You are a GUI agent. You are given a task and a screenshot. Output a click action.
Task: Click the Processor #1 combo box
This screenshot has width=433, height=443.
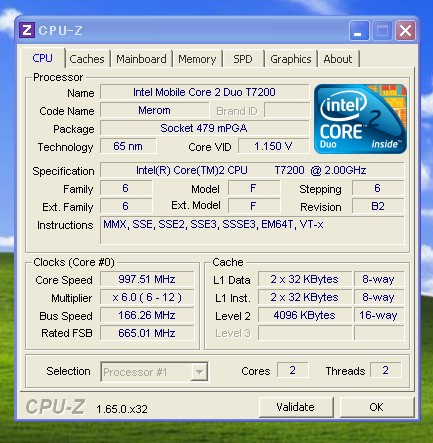(154, 372)
